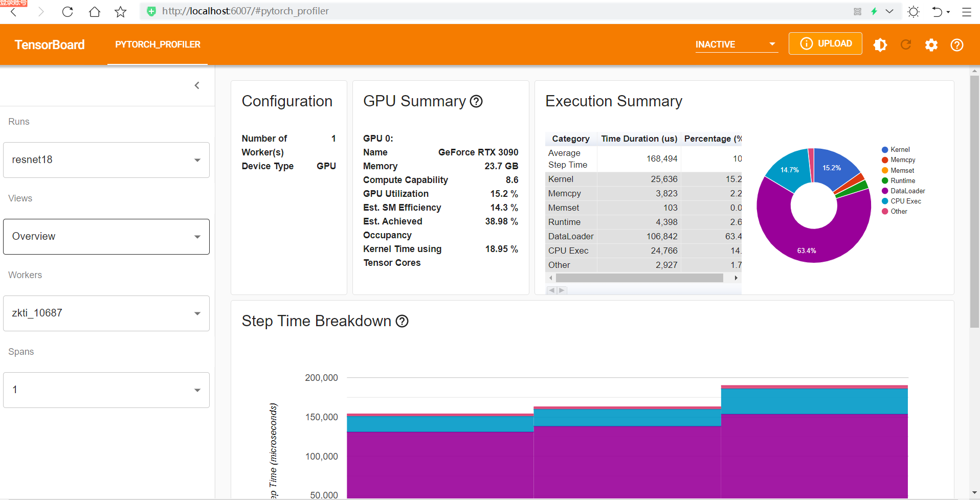
Task: Click the Memcpy table row label
Action: (565, 193)
